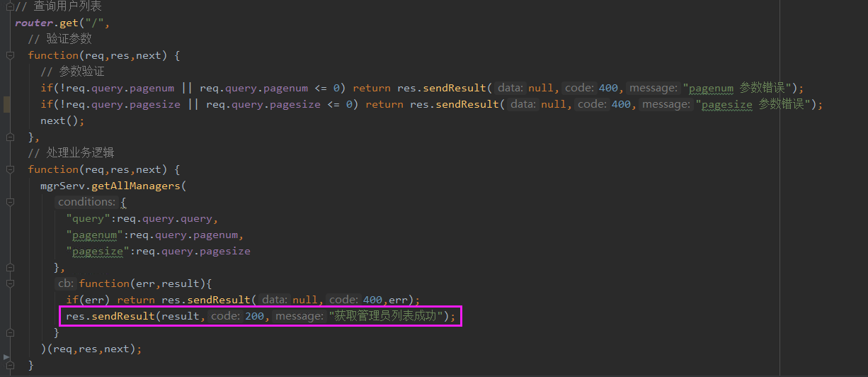Click the "code:" hint on the if(err) line
Screen dimensions: 868x377
(x=343, y=300)
